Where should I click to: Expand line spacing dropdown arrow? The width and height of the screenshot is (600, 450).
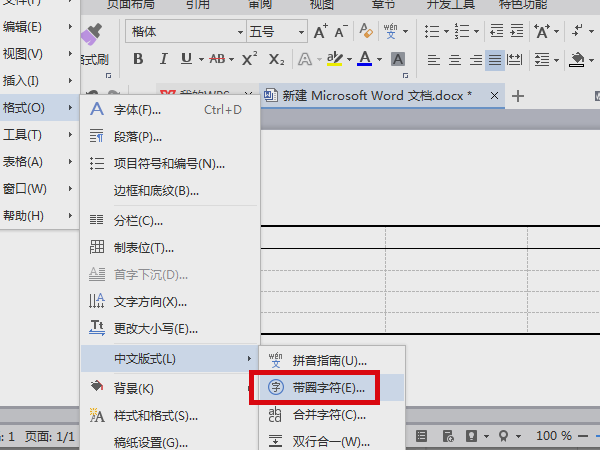(556, 60)
